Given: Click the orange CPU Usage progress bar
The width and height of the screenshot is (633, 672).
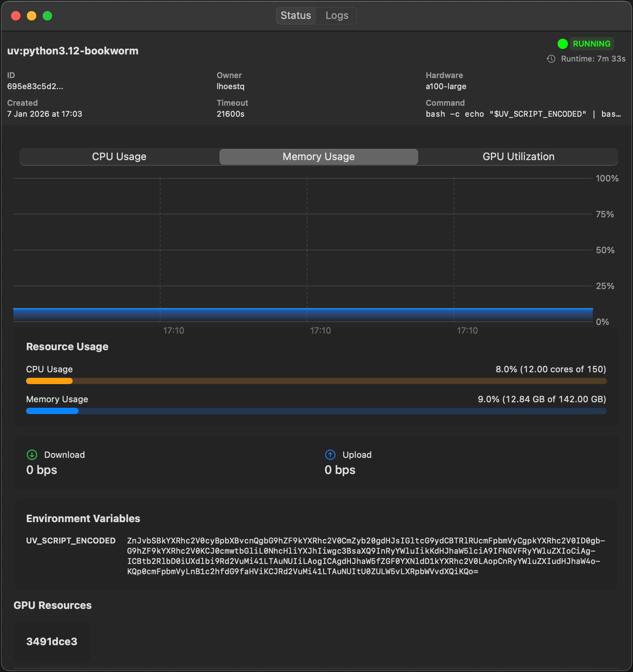Looking at the screenshot, I should tap(316, 381).
